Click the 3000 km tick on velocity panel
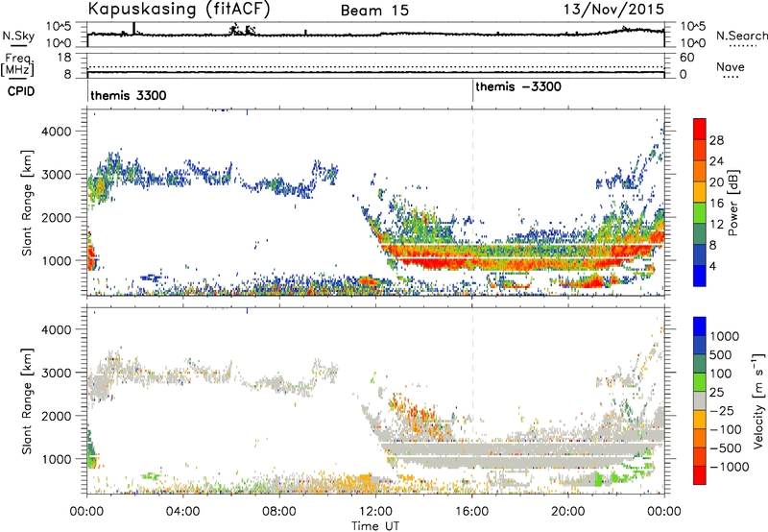Viewport: 768px width, 532px height. pyautogui.click(x=56, y=373)
